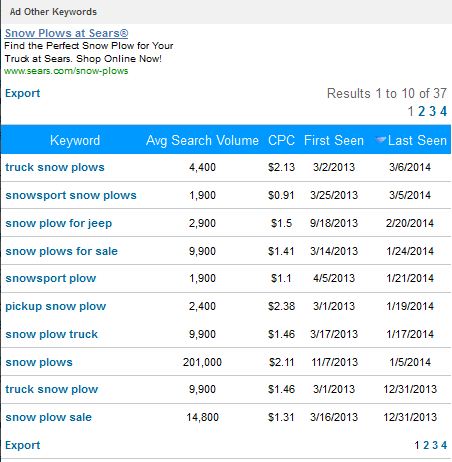
Task: Select first seen date 3/14/2013
Action: click(x=334, y=251)
